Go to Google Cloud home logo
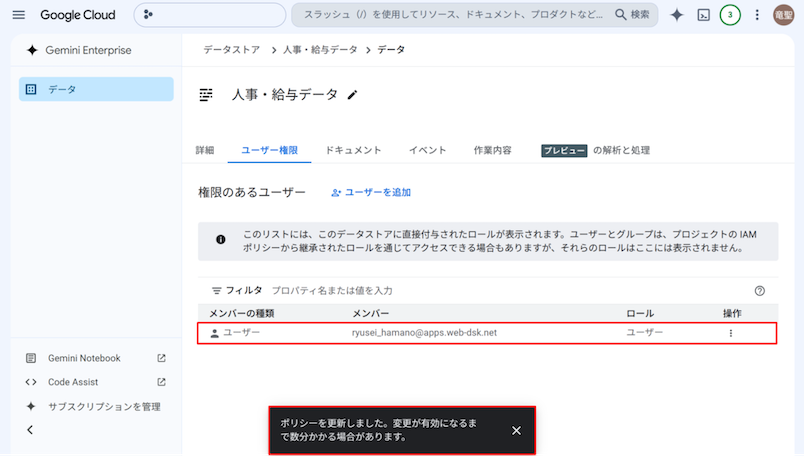This screenshot has height=456, width=804. click(x=78, y=15)
